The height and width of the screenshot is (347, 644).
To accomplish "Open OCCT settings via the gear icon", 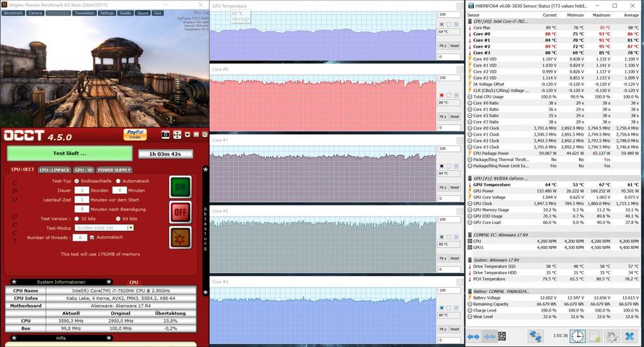I will pos(180,237).
